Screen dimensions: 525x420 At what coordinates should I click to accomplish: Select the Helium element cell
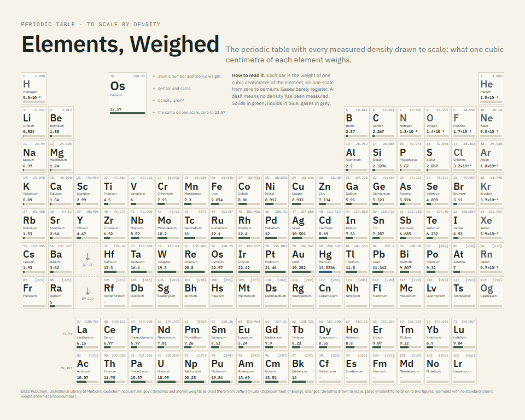coord(491,89)
